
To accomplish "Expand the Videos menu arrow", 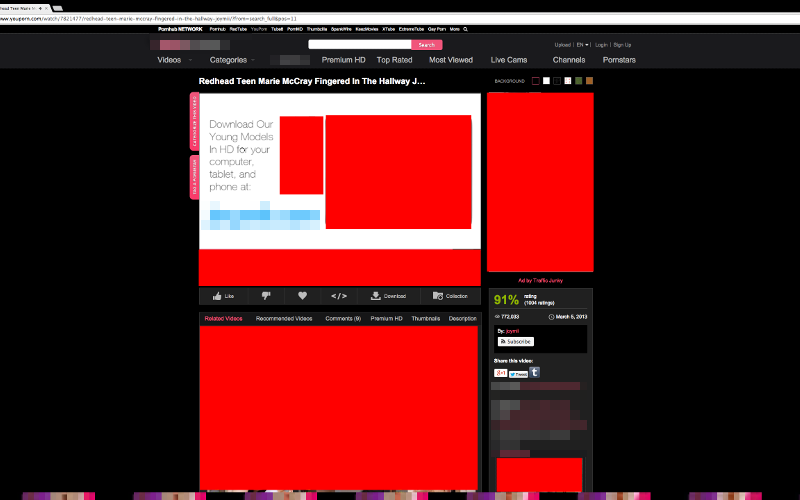I will pyautogui.click(x=190, y=60).
